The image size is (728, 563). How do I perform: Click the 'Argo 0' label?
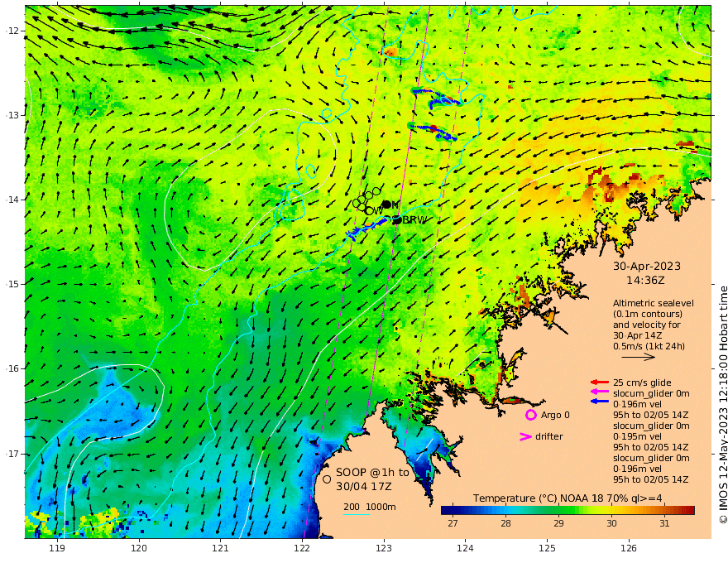[x=555, y=416]
